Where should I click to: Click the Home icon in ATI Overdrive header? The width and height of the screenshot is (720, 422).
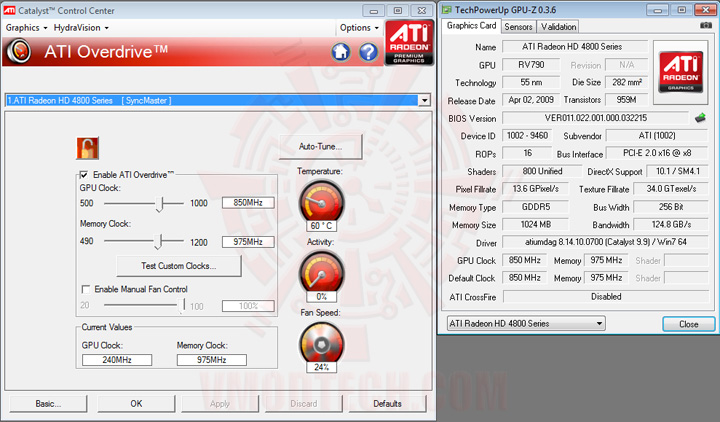pyautogui.click(x=341, y=52)
